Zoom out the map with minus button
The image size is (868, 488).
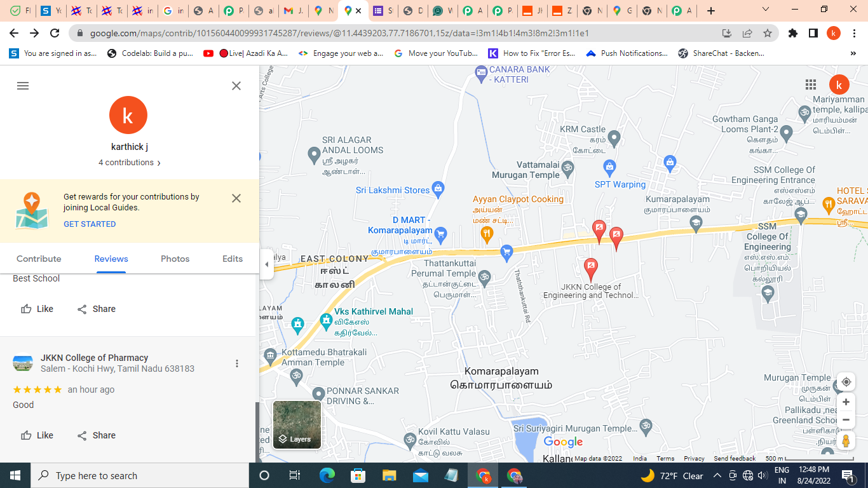[x=846, y=419]
